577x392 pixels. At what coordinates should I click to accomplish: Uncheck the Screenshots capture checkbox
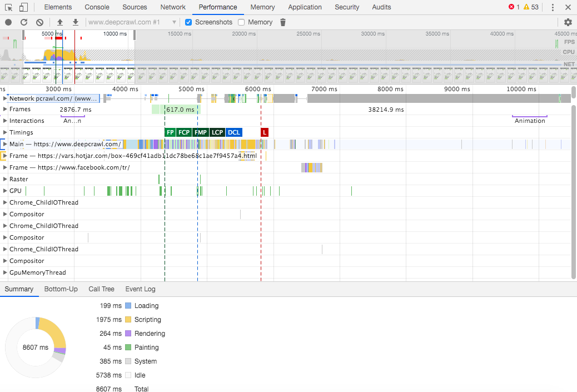[x=188, y=22]
